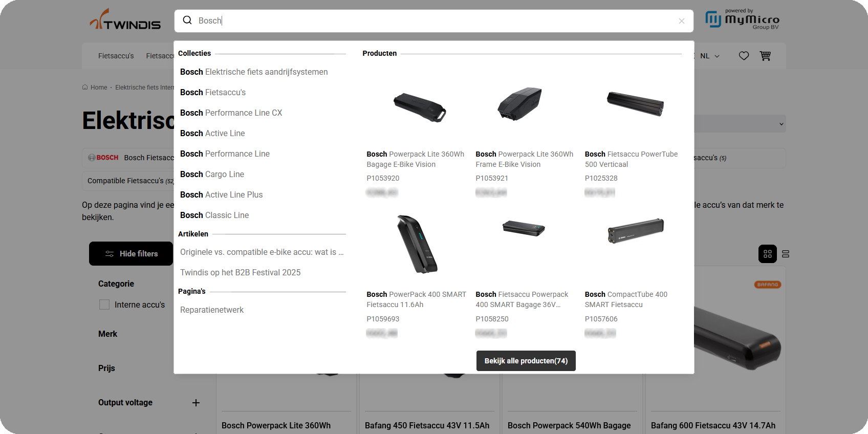Image resolution: width=868 pixels, height=434 pixels.
Task: Open Compatible Fietsaccu's category chip
Action: [x=128, y=181]
